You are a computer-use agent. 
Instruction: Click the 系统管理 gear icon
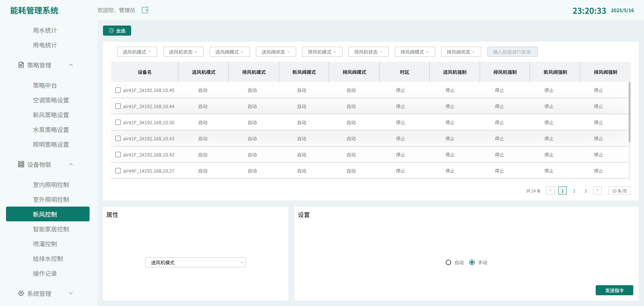(x=21, y=293)
